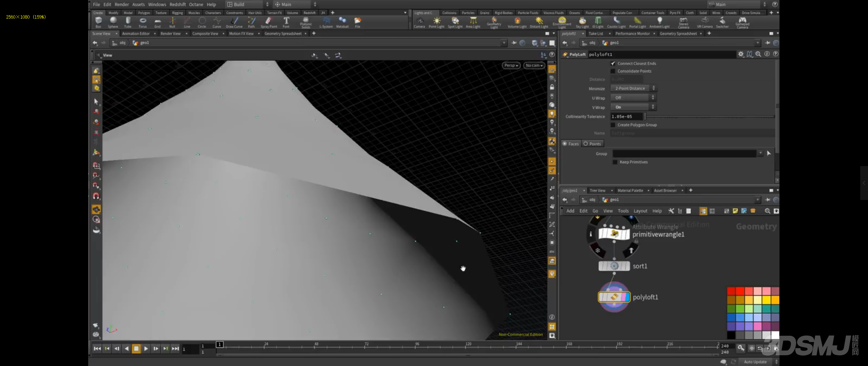Screen dimensions: 868x366
Task: Jump to the last frame
Action: pos(175,348)
